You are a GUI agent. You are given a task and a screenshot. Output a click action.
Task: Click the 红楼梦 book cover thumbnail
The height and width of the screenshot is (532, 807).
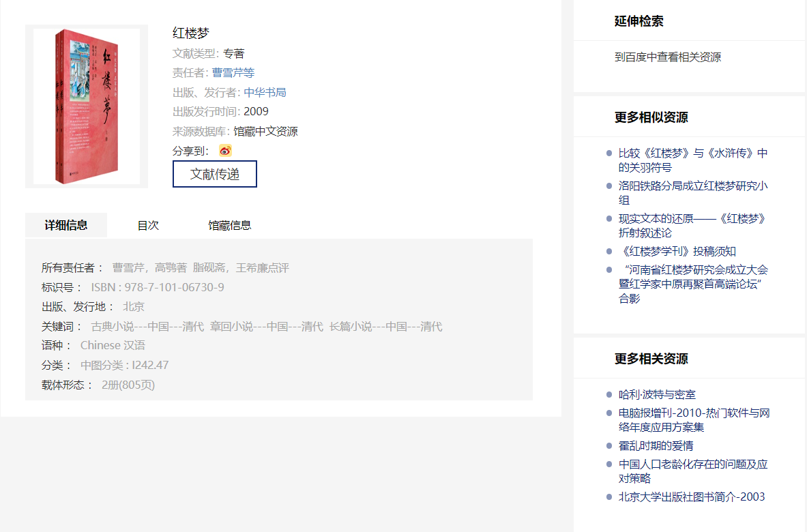click(x=87, y=106)
